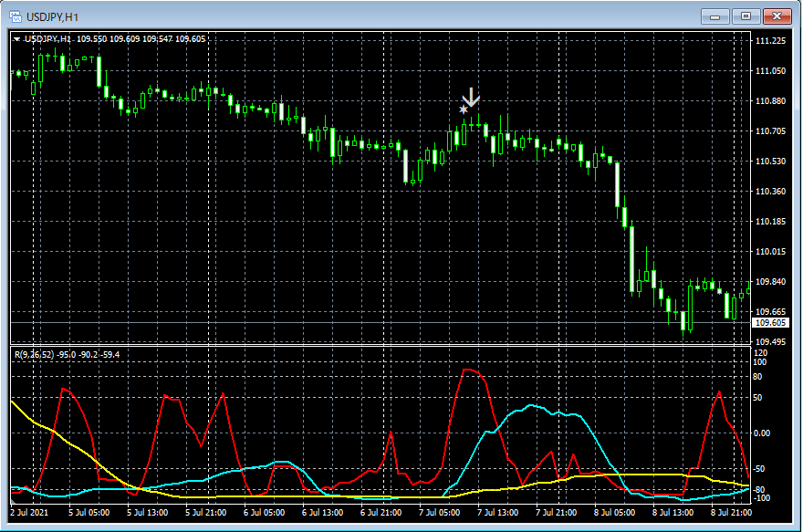803x532 pixels.
Task: Click price scale value 110.705
Action: pos(771,131)
